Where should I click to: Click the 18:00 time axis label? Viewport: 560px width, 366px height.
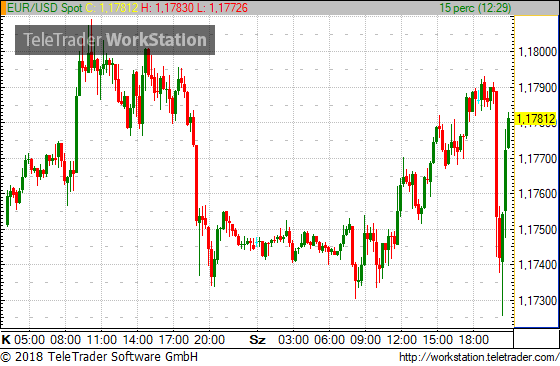click(473, 339)
